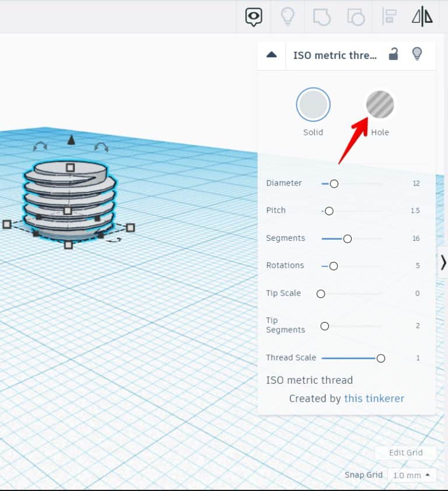Toggle the Show All lightbulb in toolbar
Screen dimensions: 448x491
coord(287,16)
